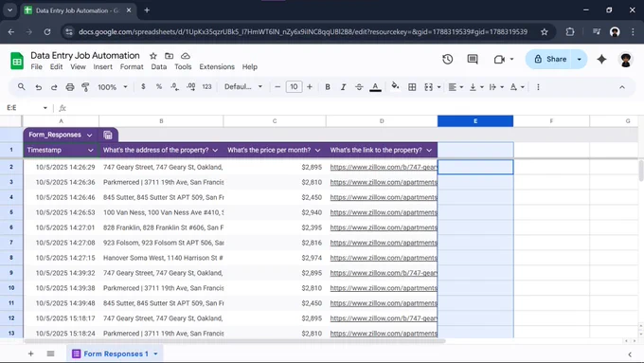Open version history clock icon
Viewport: 644px width, 363px height.
click(448, 59)
